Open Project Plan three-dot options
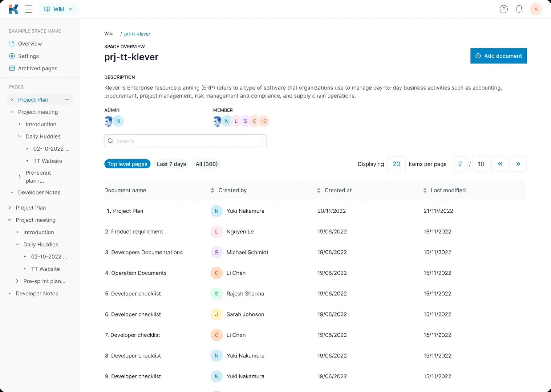 click(x=67, y=99)
